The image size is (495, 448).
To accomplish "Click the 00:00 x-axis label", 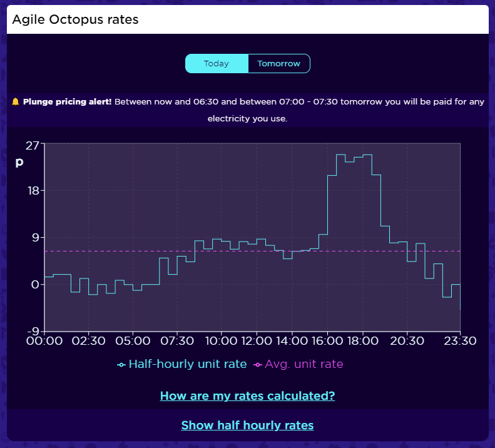I will coord(44,341).
